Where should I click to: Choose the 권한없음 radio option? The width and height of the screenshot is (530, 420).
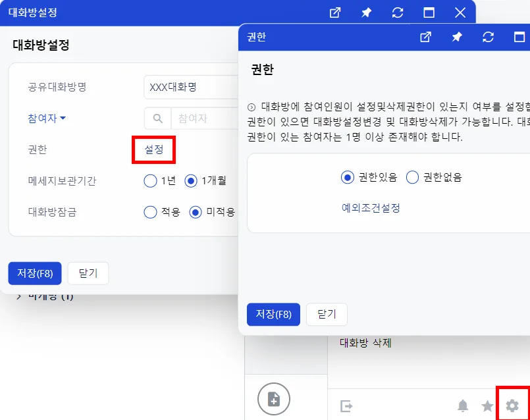412,177
